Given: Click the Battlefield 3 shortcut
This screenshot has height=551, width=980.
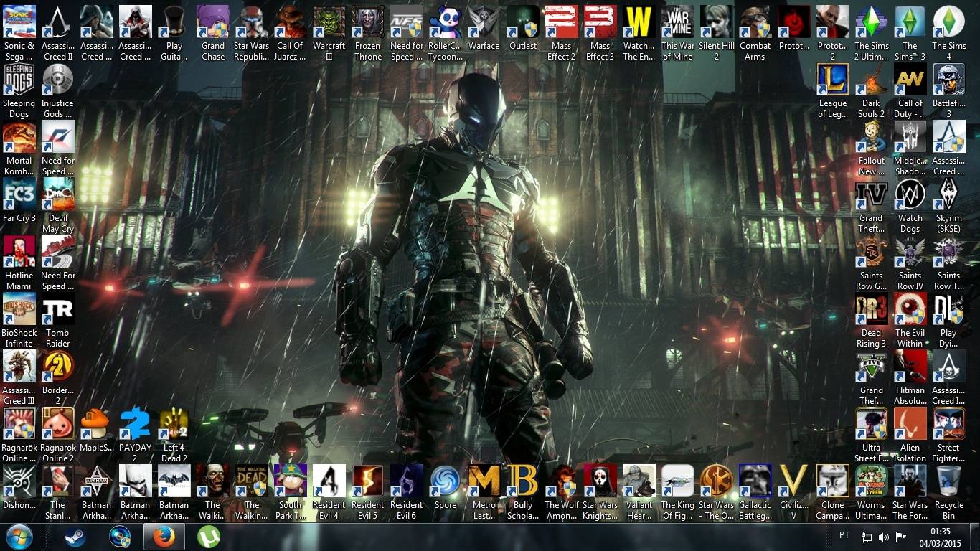Looking at the screenshot, I should point(949,79).
